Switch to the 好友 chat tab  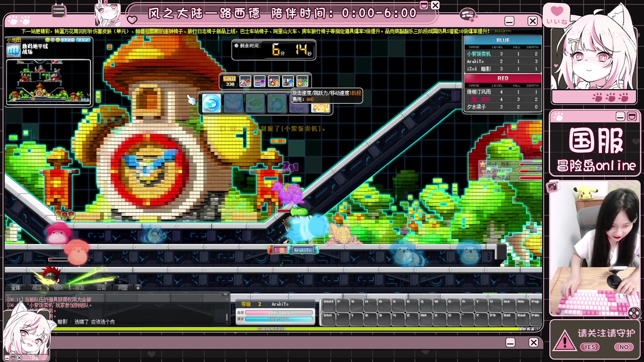(x=80, y=288)
